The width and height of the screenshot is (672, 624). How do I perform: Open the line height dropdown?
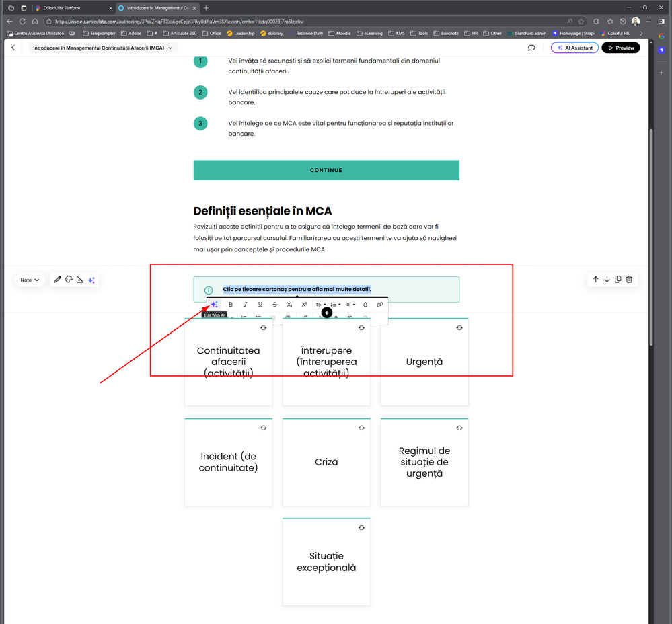pos(336,305)
